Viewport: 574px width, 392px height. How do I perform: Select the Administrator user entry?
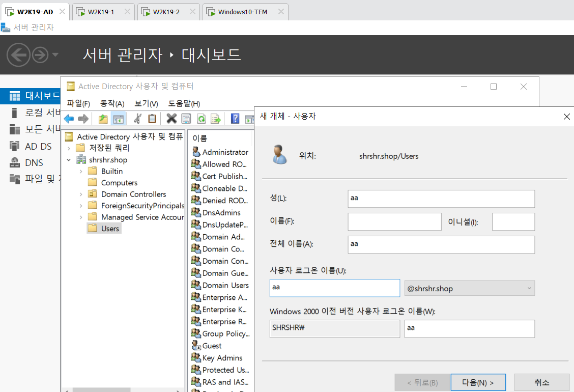coord(220,152)
